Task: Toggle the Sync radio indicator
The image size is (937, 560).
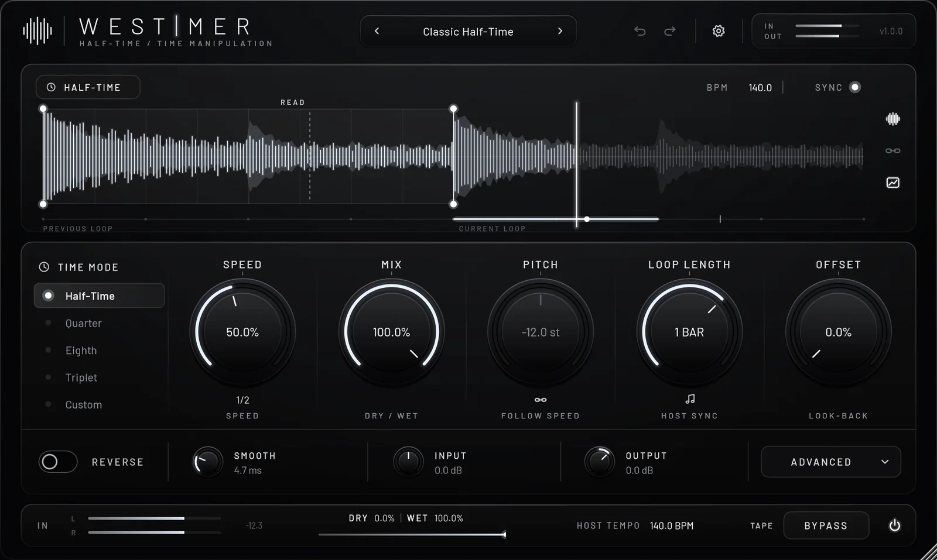Action: pos(855,87)
